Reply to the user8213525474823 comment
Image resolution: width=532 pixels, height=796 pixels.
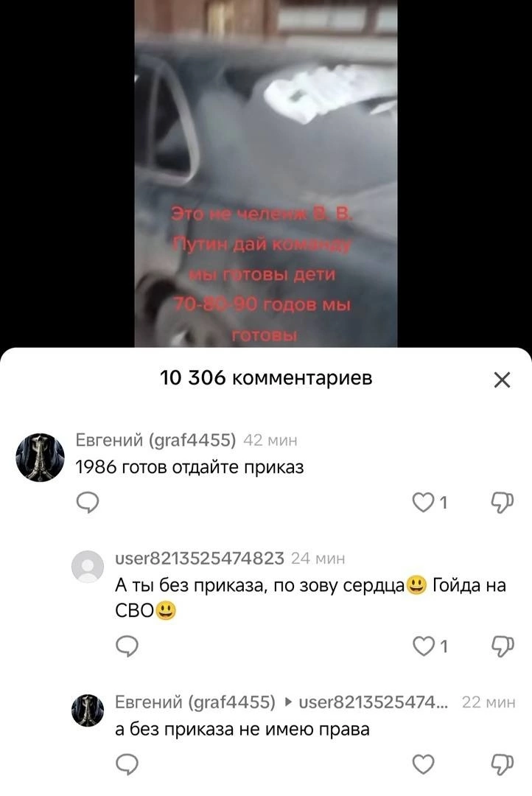click(127, 646)
